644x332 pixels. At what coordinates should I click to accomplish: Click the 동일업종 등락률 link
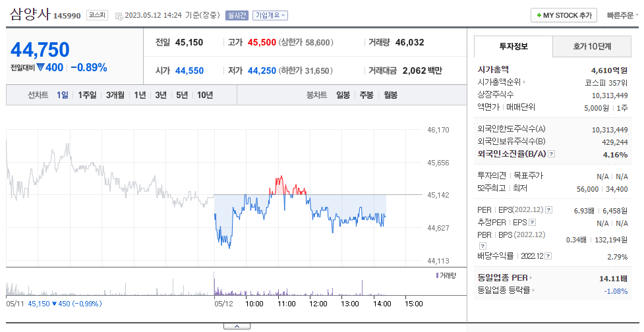coord(504,290)
